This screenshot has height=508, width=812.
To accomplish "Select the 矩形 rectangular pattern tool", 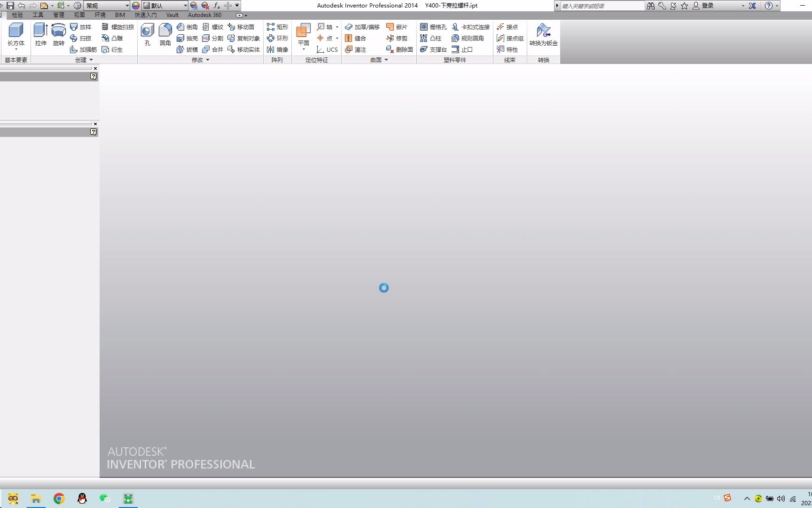I will pyautogui.click(x=277, y=27).
